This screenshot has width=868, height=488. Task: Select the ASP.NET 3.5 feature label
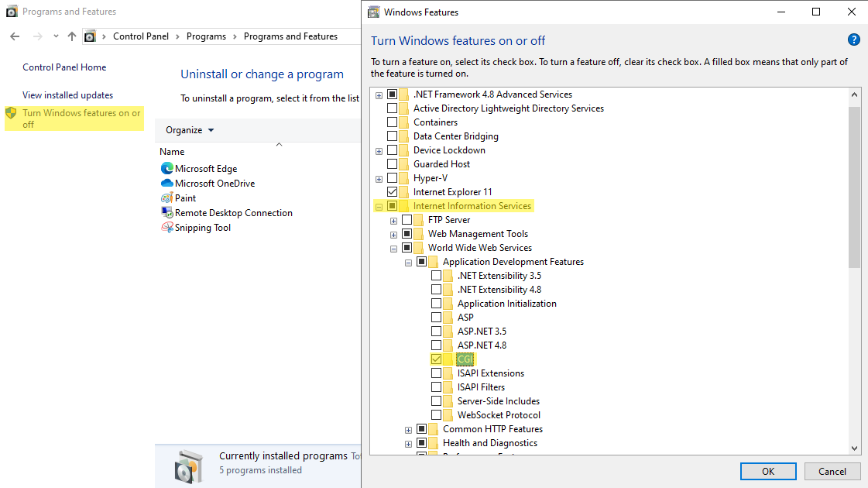click(482, 332)
